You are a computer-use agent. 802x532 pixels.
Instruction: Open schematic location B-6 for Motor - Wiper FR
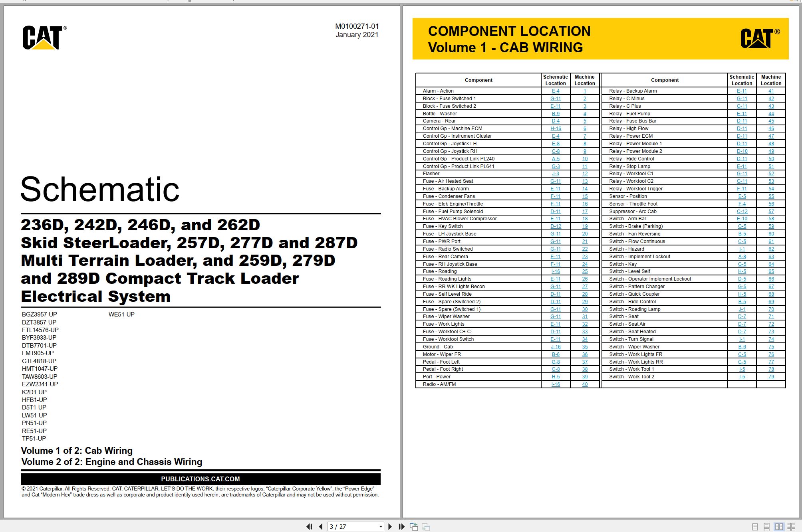coord(556,354)
